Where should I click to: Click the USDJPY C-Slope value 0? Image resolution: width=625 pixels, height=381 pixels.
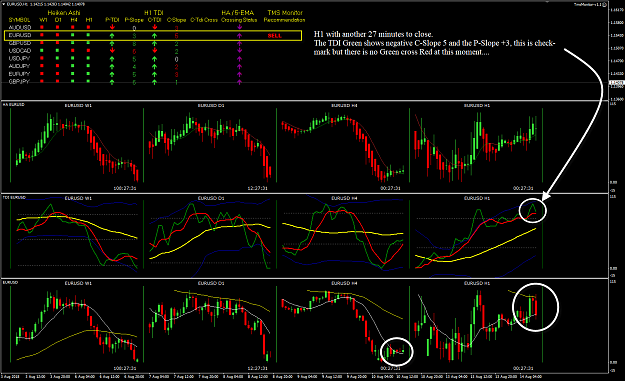[176, 59]
